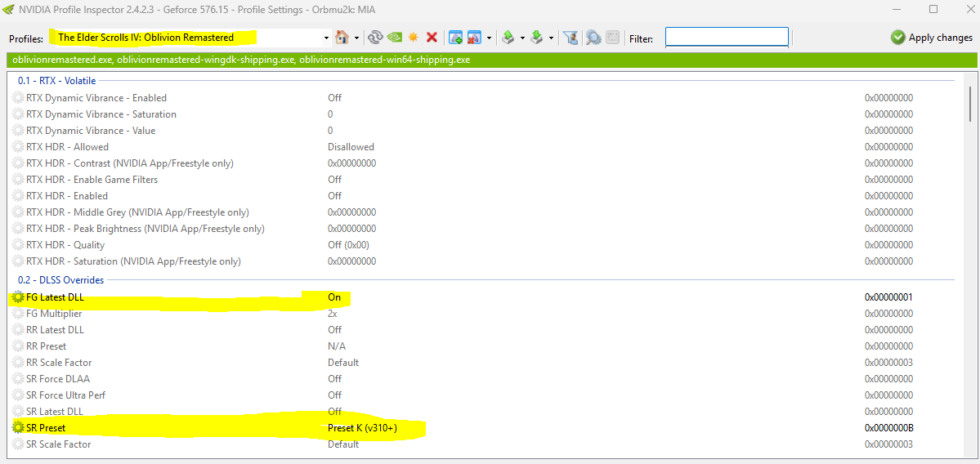Click hex value 0x0000000B
Screen dimensions: 980x464
pos(888,428)
